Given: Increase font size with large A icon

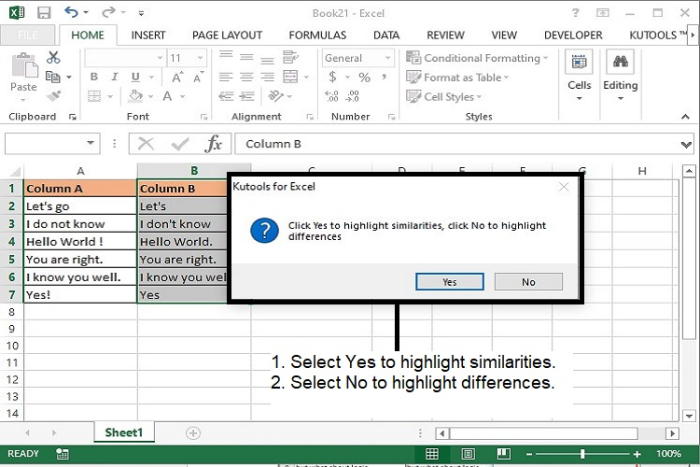Looking at the screenshot, I should [177, 77].
